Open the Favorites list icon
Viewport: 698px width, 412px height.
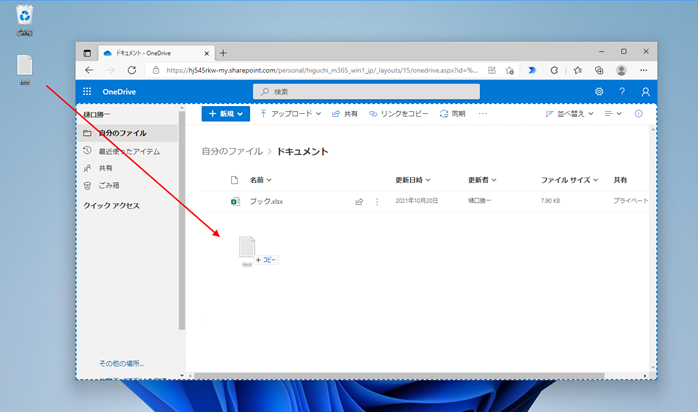pos(577,70)
